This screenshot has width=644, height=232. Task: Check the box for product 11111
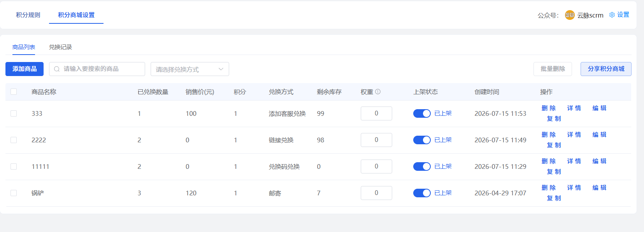coord(14,166)
